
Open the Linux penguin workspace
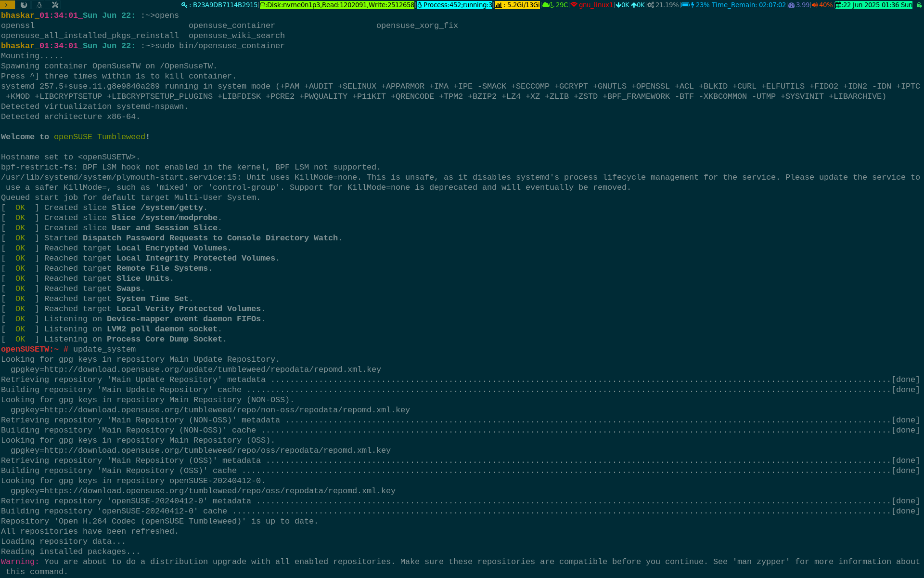pyautogui.click(x=39, y=5)
